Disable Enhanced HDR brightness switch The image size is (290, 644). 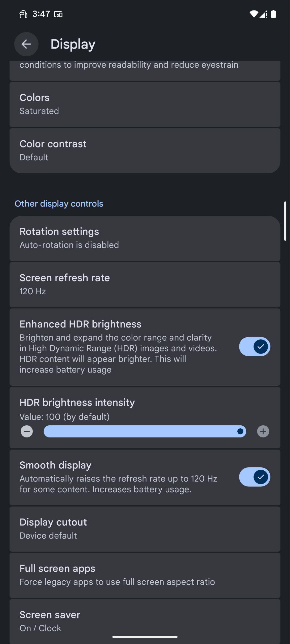pyautogui.click(x=255, y=347)
